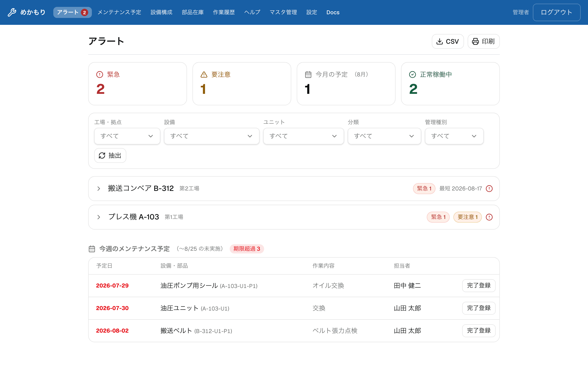588x368 pixels.
Task: Click 第1工場 label on A-103 row
Action: [x=174, y=217]
